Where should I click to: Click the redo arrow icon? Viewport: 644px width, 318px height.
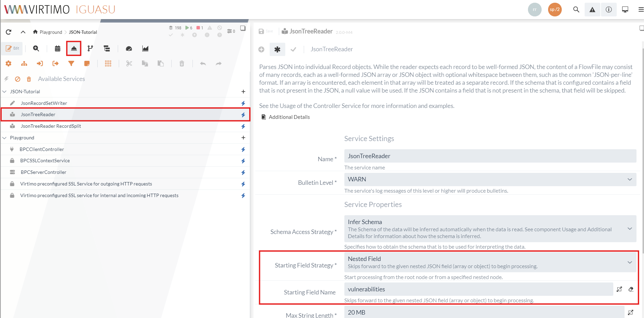point(219,64)
